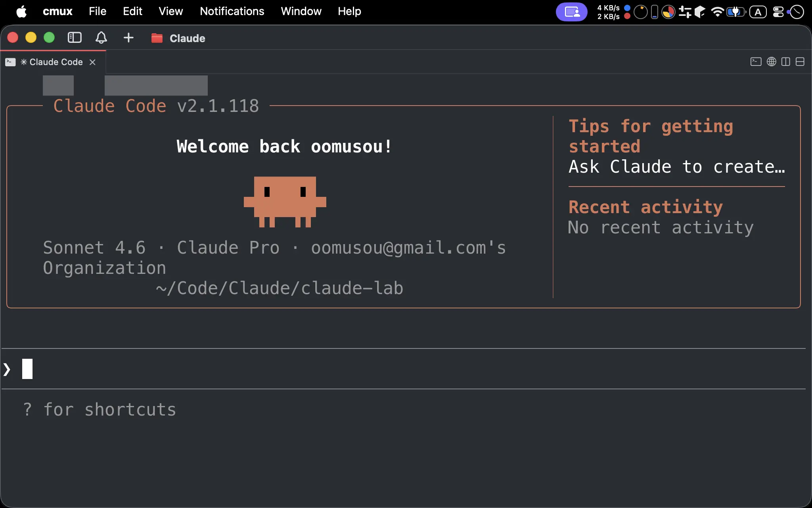Select the Claude Code tab
This screenshot has width=812, height=508.
tap(53, 62)
